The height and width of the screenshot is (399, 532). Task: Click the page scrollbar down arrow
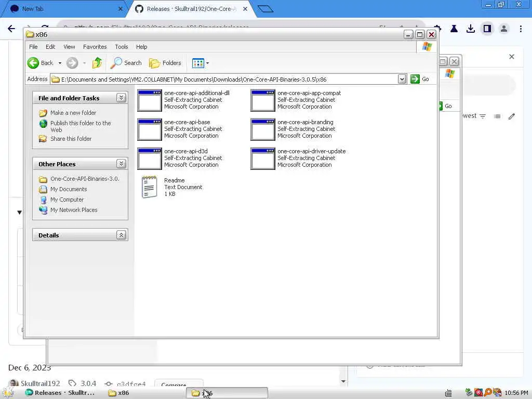coord(343,381)
